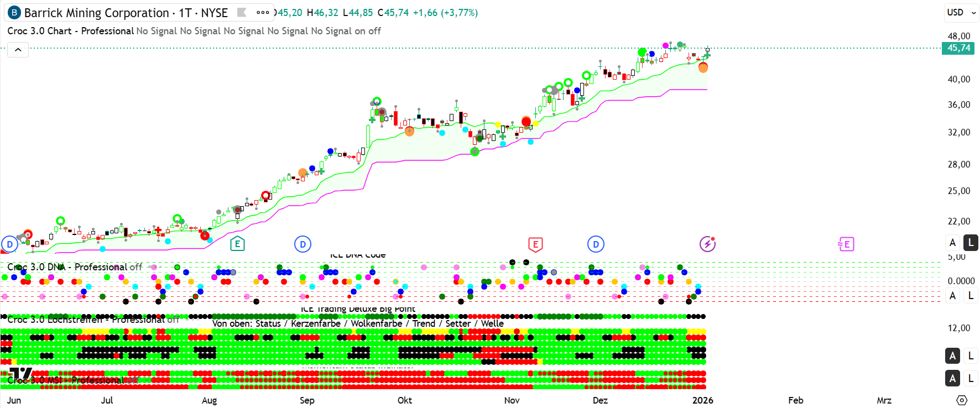The height and width of the screenshot is (408, 980).
Task: Select the Croc 3.0 Chart - Professional legend
Action: click(x=70, y=31)
